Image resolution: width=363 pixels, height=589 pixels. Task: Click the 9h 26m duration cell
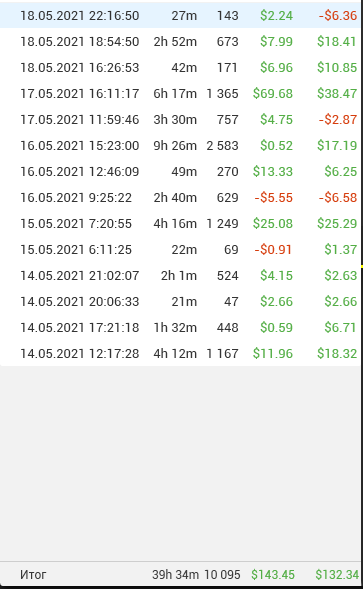[x=175, y=145]
